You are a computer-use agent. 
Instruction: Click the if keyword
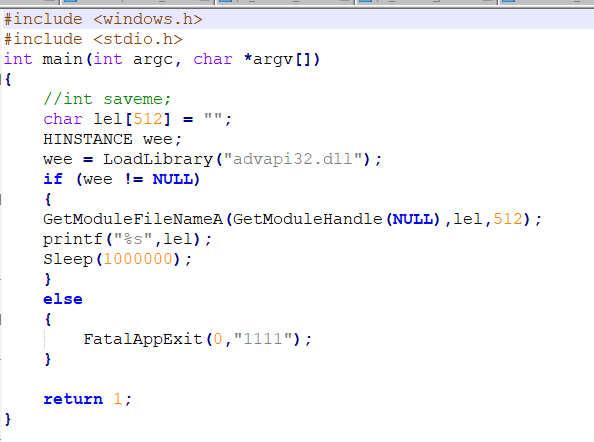(x=53, y=179)
